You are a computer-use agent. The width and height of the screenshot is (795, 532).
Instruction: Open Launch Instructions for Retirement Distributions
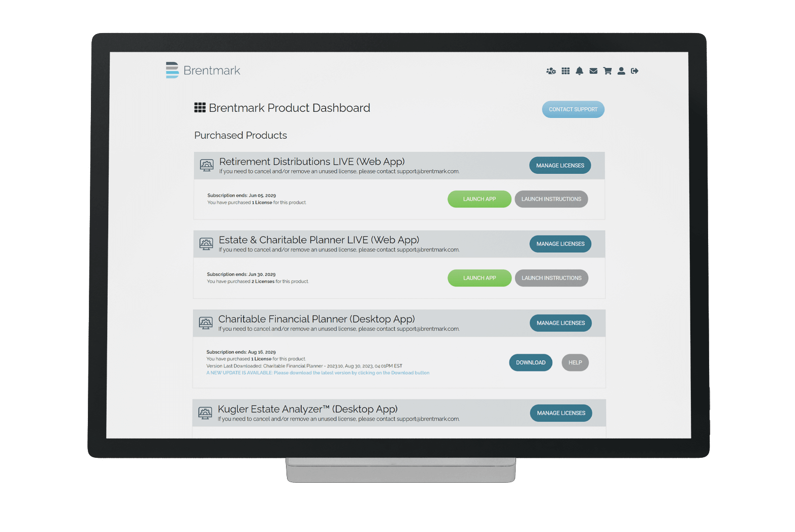(551, 199)
